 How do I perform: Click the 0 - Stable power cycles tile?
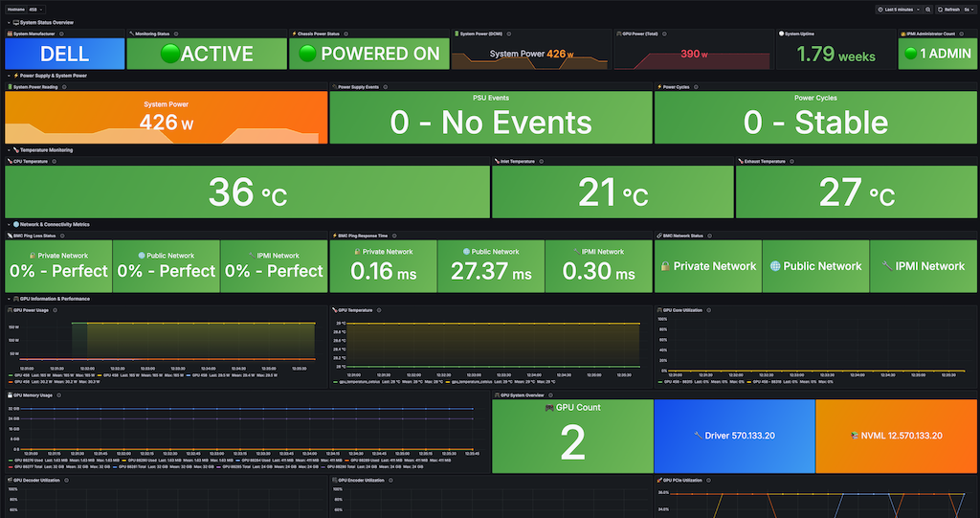point(815,118)
